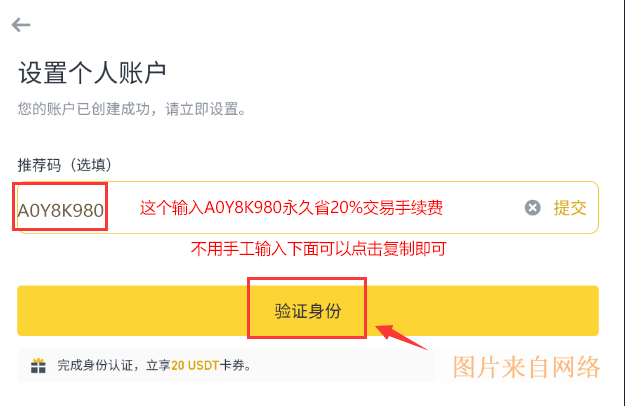625x406 pixels.
Task: Open the 20 USDT voucher highlighted text
Action: point(195,365)
